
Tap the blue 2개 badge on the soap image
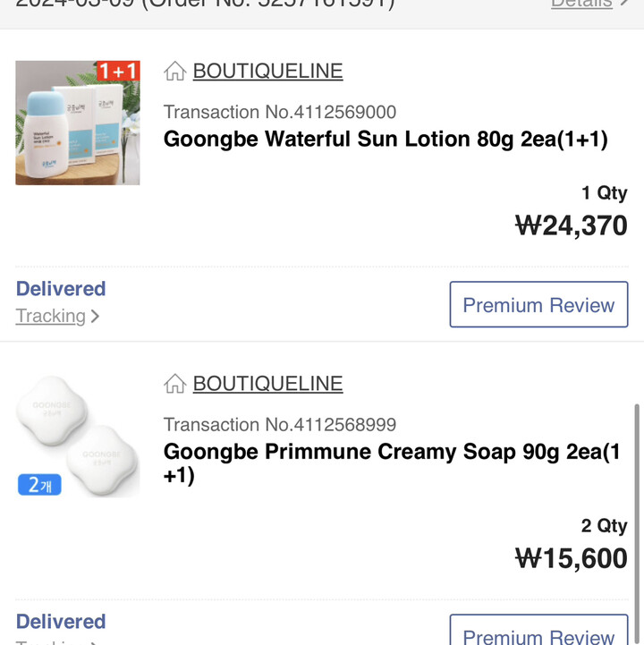pos(39,485)
